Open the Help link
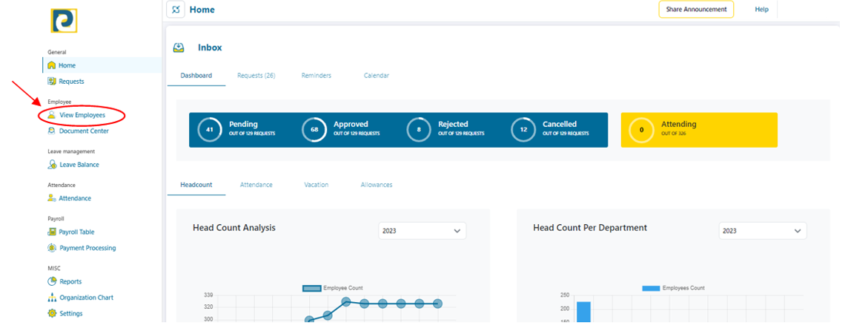Viewport: 868px width, 334px height. point(761,10)
